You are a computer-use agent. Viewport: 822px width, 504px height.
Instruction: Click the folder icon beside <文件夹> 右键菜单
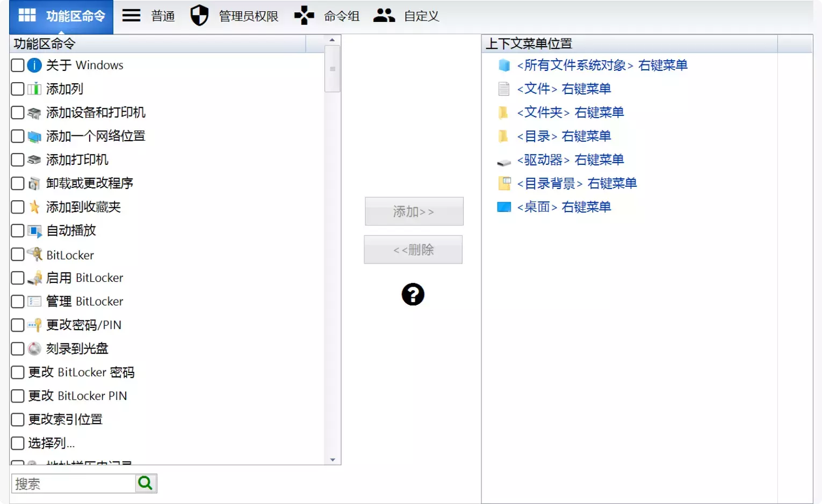(x=503, y=112)
